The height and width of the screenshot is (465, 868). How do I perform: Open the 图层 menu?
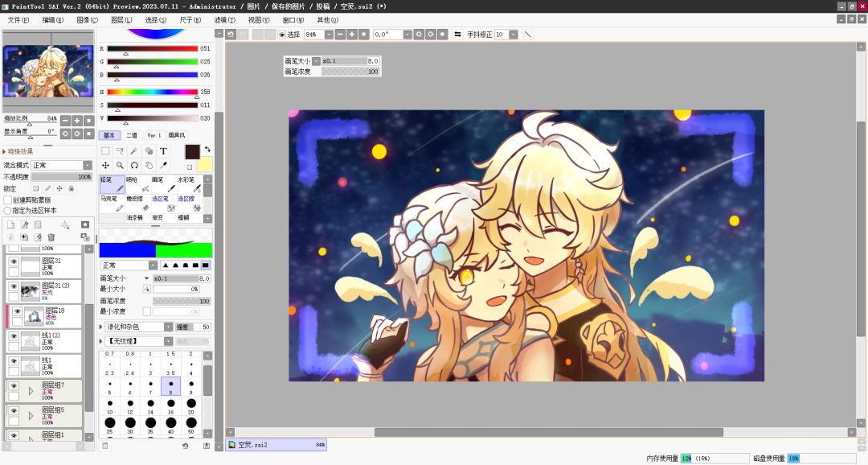point(121,20)
